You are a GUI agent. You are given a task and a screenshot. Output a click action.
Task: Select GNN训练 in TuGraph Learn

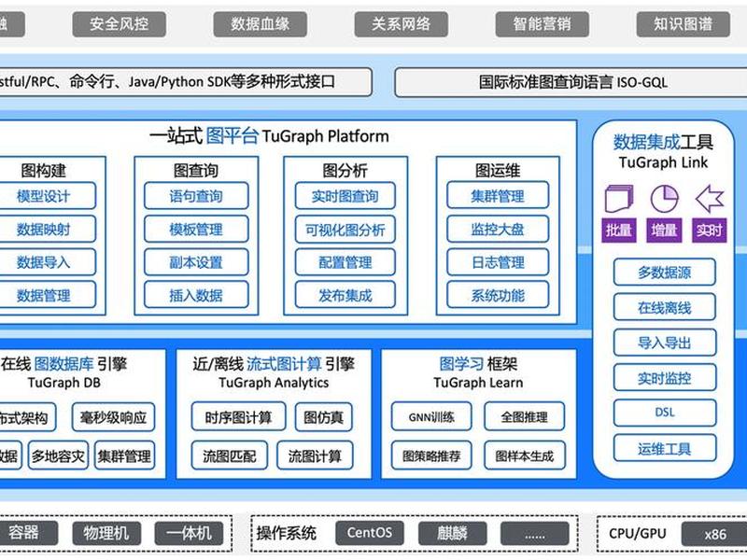click(431, 416)
